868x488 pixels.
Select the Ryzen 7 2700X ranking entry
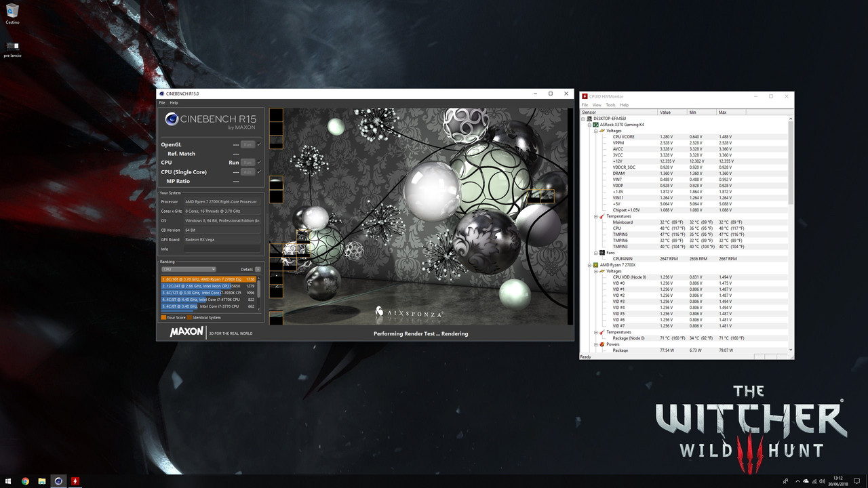208,279
